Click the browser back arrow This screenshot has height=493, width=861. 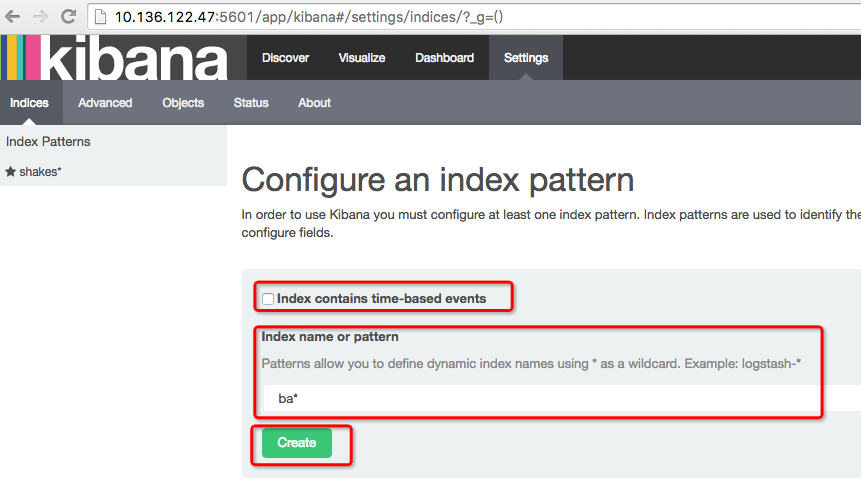(14, 16)
